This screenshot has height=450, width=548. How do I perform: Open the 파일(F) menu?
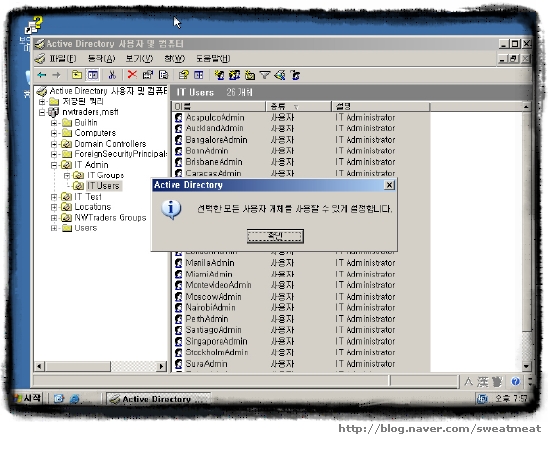pyautogui.click(x=63, y=58)
